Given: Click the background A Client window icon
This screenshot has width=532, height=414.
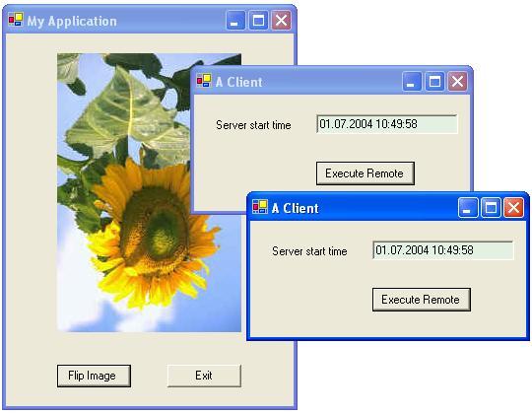Looking at the screenshot, I should tap(204, 81).
